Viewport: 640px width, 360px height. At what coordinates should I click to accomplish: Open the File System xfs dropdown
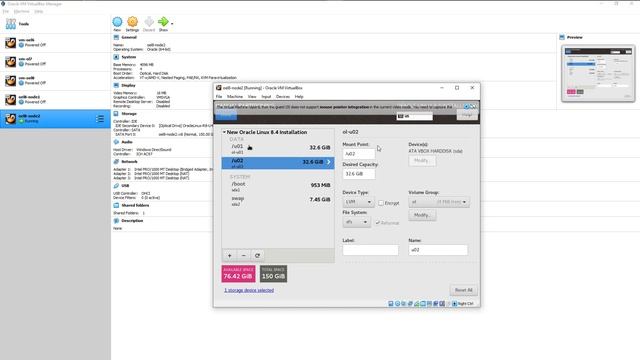click(x=356, y=222)
